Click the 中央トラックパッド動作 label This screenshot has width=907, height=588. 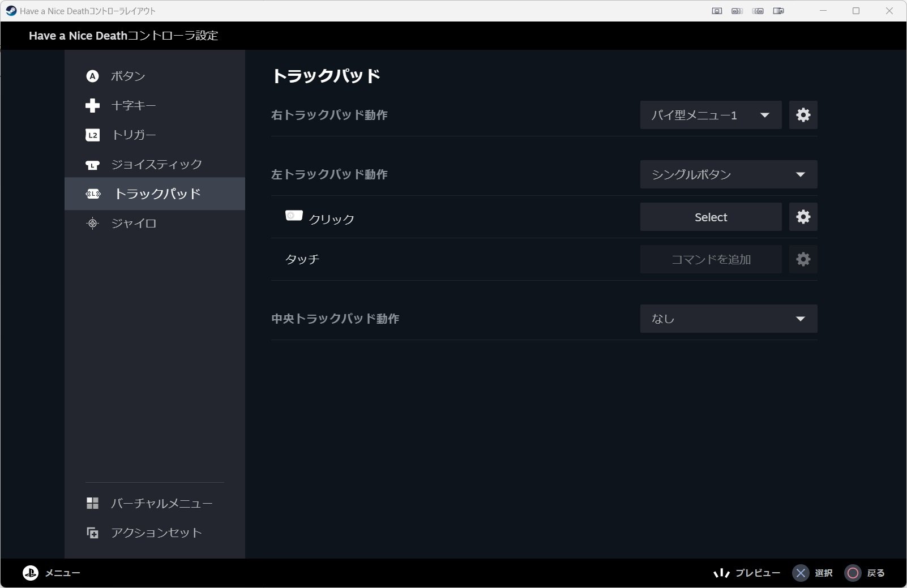(x=335, y=319)
